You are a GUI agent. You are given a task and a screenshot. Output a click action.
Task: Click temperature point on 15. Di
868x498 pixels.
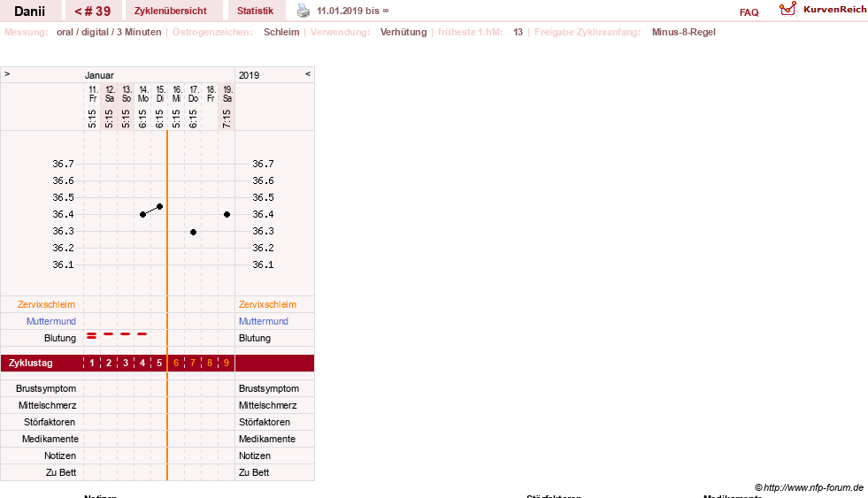coord(159,206)
